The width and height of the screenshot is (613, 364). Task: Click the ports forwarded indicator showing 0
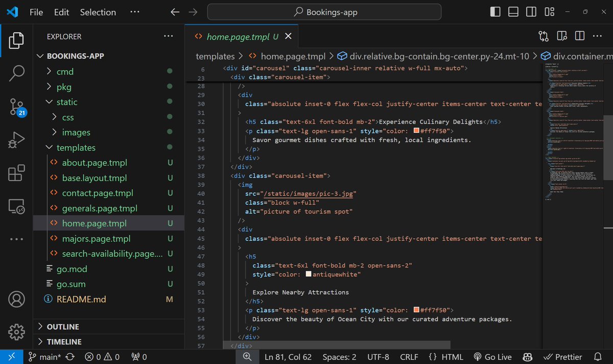139,357
